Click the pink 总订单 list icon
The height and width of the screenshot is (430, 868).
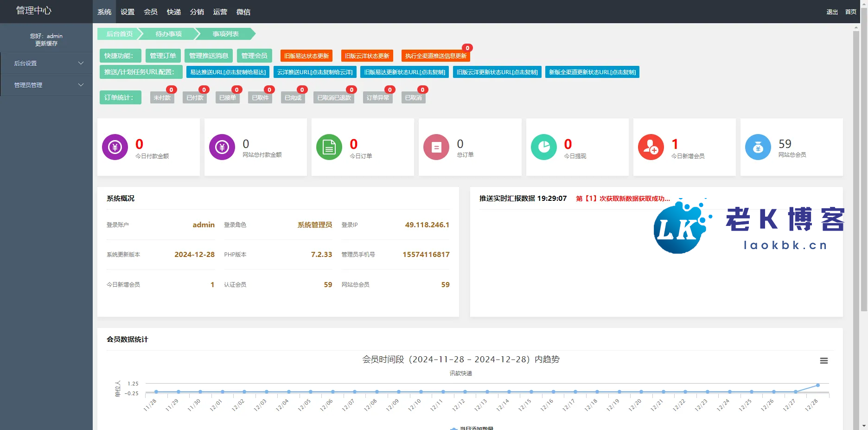pyautogui.click(x=436, y=147)
